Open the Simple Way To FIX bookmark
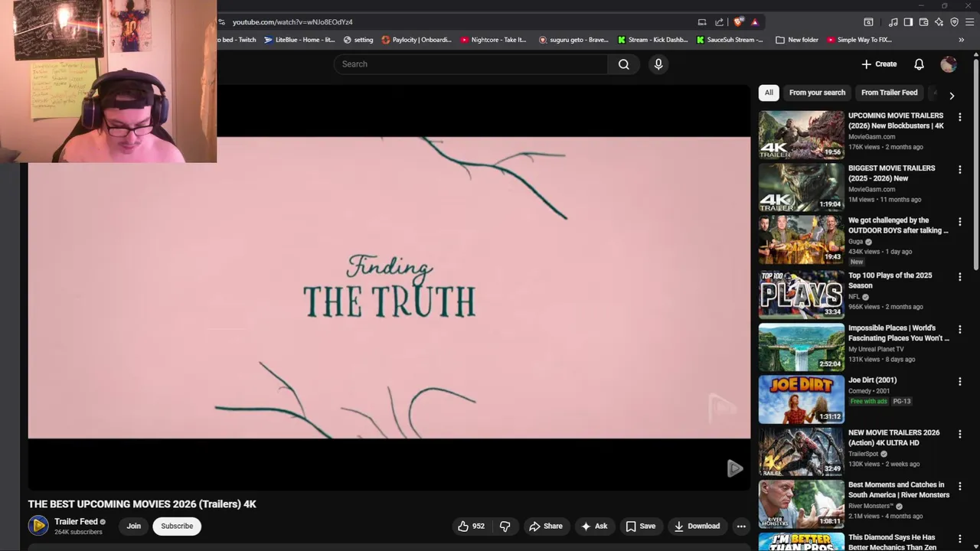 [859, 40]
